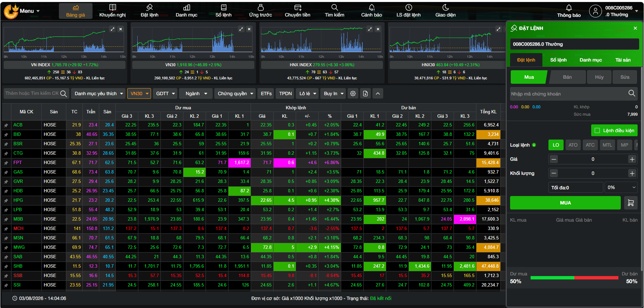Image resolution: width=644 pixels, height=308 pixels.
Task: Pin the ACB row
Action: pyautogui.click(x=6, y=125)
